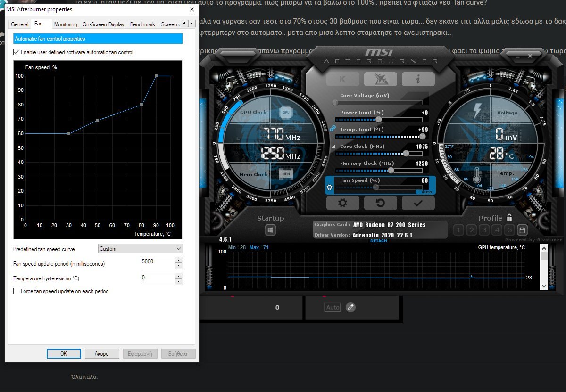Viewport: 566px width, 392px height.
Task: Open Predefined fan speed curve dropdown
Action: coord(140,248)
